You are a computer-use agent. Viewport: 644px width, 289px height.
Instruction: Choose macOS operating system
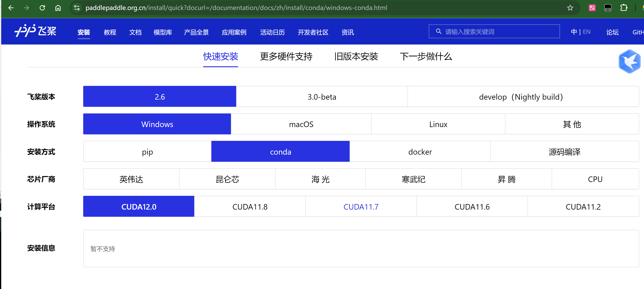coord(301,124)
